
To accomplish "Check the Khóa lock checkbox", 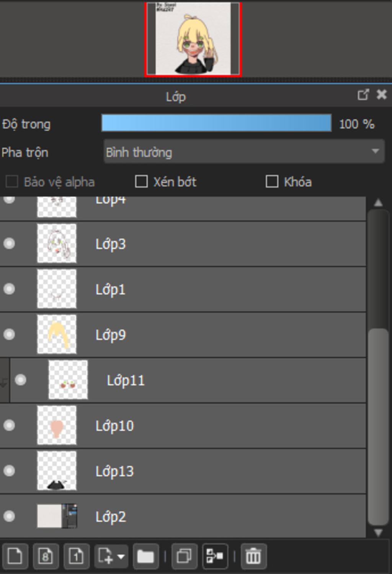I will click(x=272, y=182).
